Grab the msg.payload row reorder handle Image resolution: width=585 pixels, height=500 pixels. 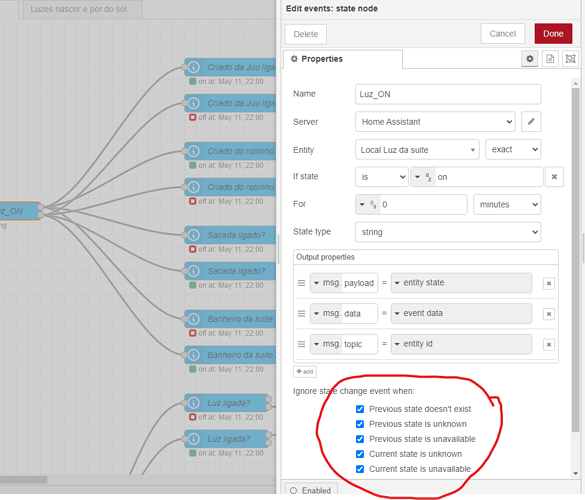pyautogui.click(x=301, y=283)
